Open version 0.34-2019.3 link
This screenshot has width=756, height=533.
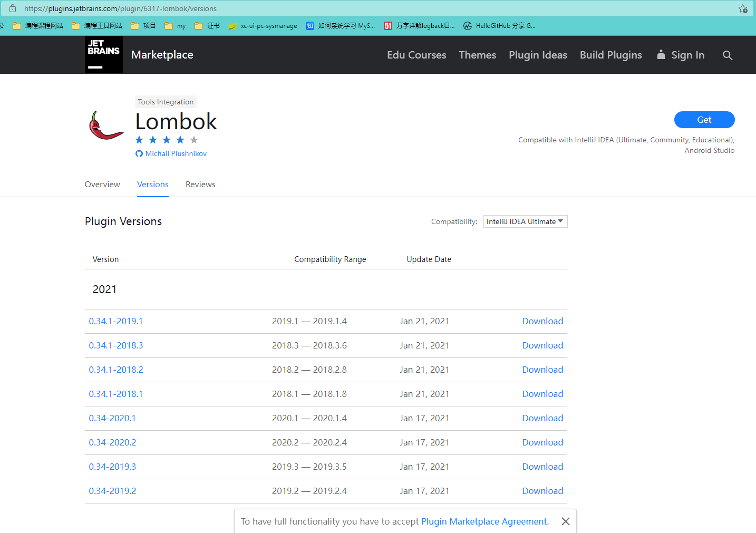pos(112,467)
